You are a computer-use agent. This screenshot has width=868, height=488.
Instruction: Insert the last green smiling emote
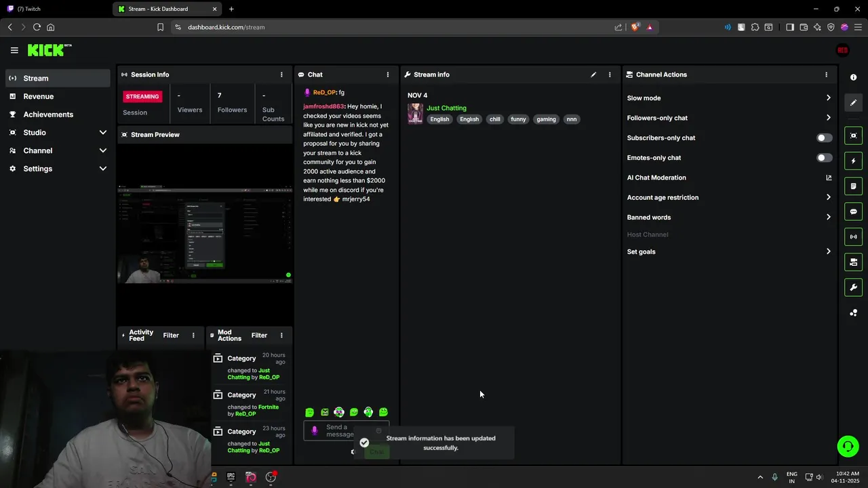383,412
